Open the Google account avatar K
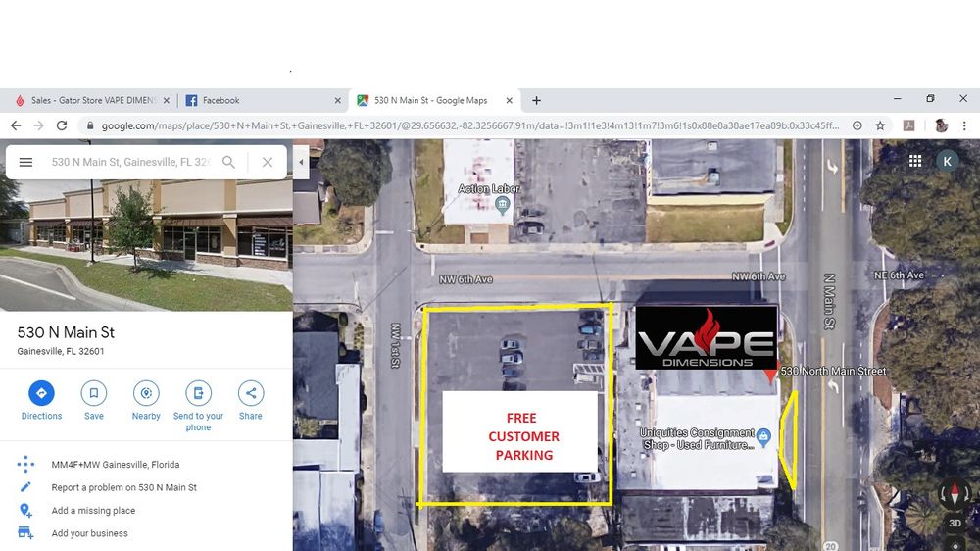This screenshot has height=551, width=980. (948, 162)
